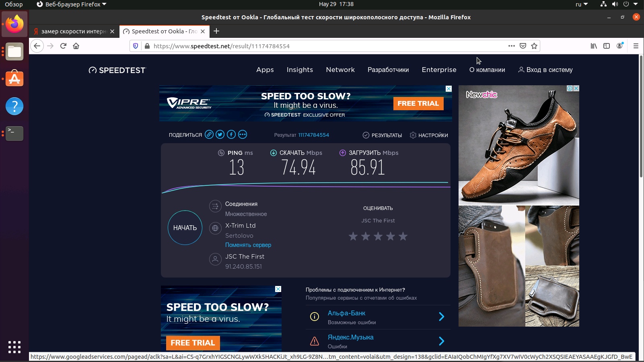Close the Yandex search tab
The image size is (644, 362).
click(x=112, y=31)
